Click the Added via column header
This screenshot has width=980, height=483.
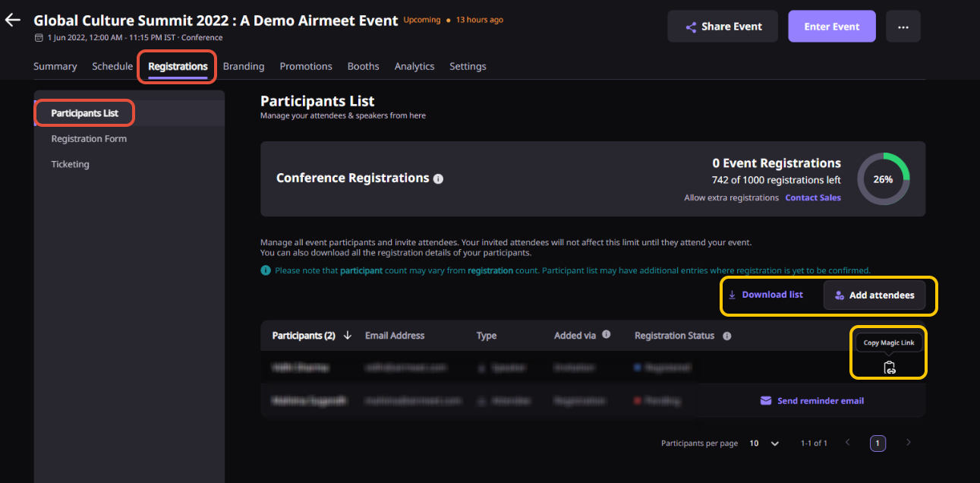(x=575, y=336)
